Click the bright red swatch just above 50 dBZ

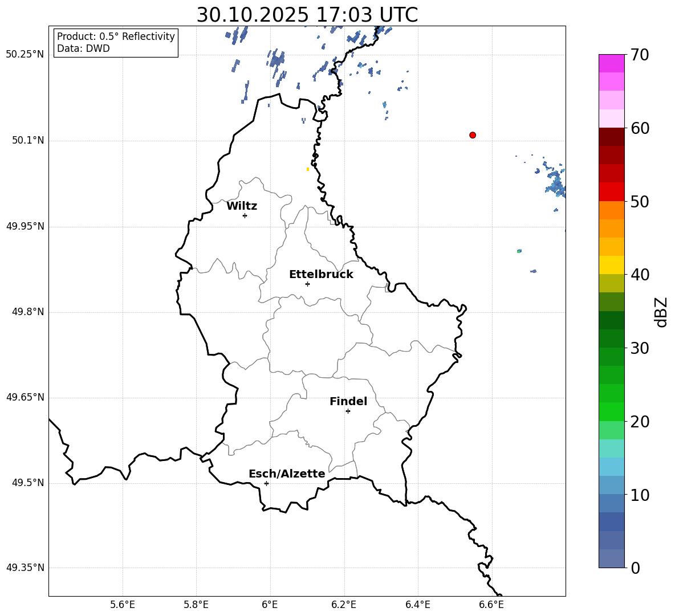pyautogui.click(x=612, y=192)
